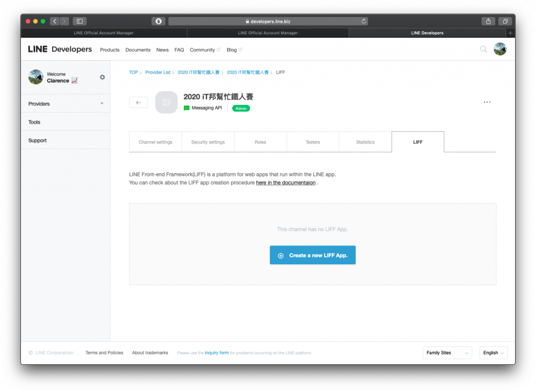Viewport: 536px width, 392px height.
Task: Expand the Providers sidebar section
Action: [65, 104]
